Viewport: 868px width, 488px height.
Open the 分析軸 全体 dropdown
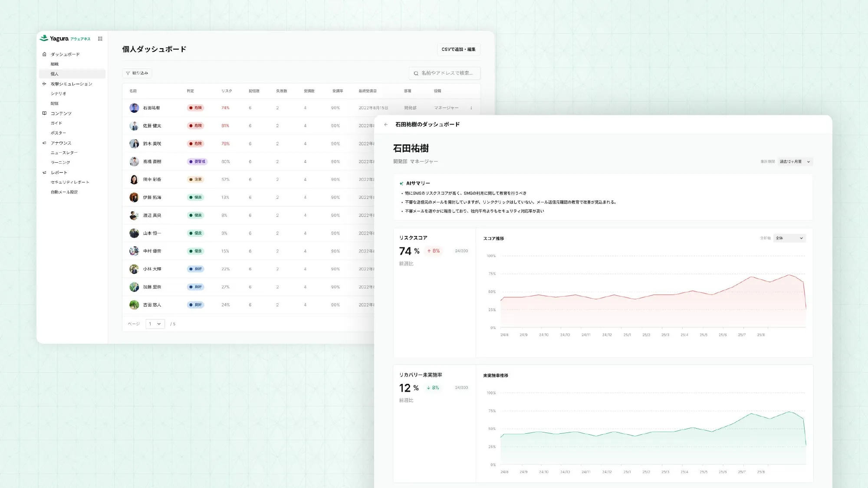(x=789, y=238)
